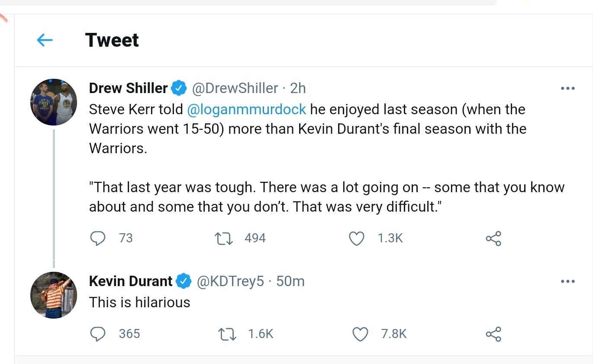Open Kevin Durant's profile name

[x=131, y=281]
